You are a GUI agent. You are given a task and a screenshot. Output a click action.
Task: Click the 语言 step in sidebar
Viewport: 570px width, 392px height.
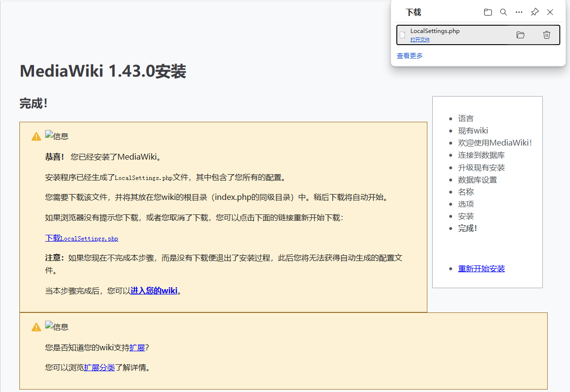click(466, 118)
